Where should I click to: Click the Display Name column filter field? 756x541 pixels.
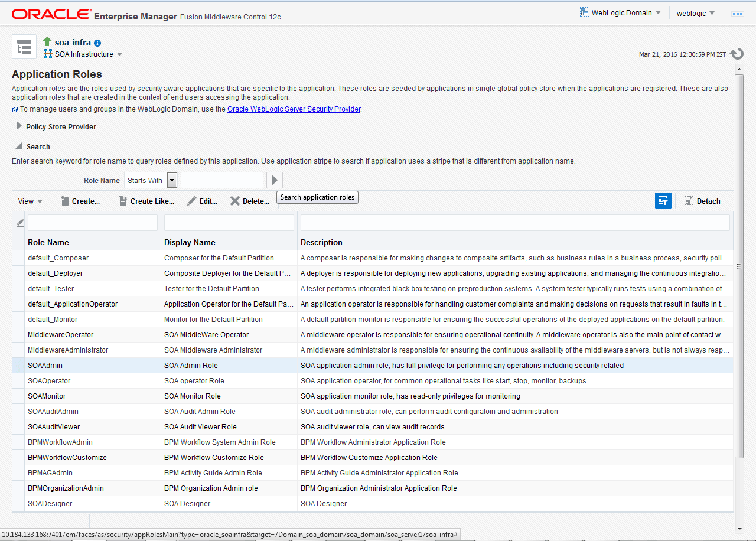coord(229,223)
